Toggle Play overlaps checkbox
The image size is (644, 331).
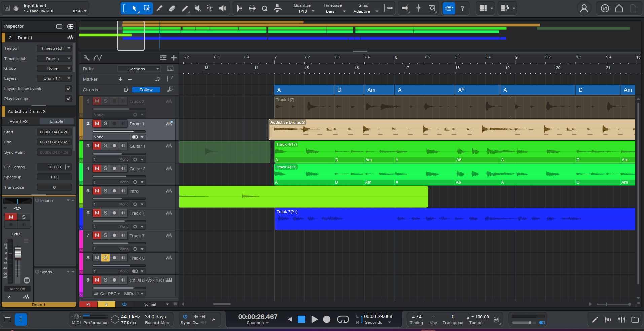coord(68,99)
